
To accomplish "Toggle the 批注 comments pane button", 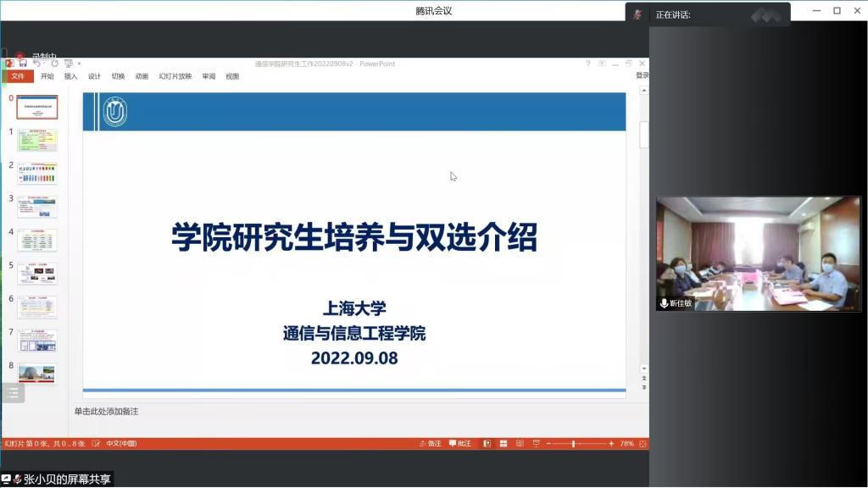I will click(x=459, y=443).
